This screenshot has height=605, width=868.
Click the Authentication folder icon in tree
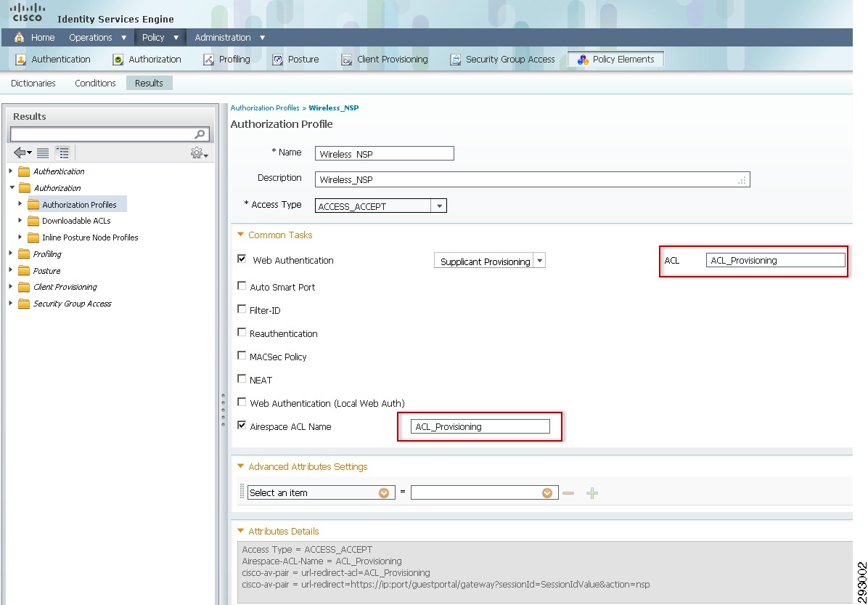[24, 171]
